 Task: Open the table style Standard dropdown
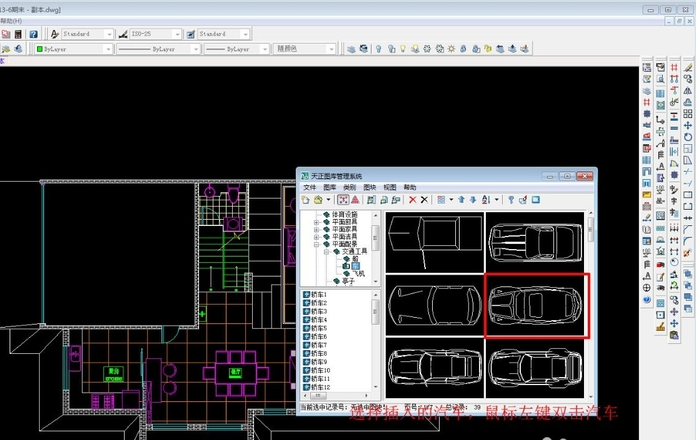[x=224, y=34]
